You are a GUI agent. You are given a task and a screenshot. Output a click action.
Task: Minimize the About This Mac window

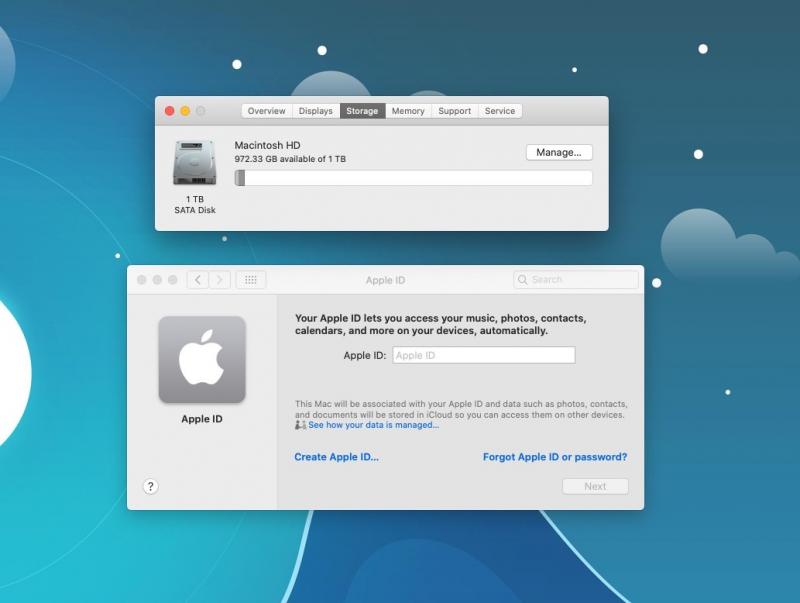(x=185, y=111)
